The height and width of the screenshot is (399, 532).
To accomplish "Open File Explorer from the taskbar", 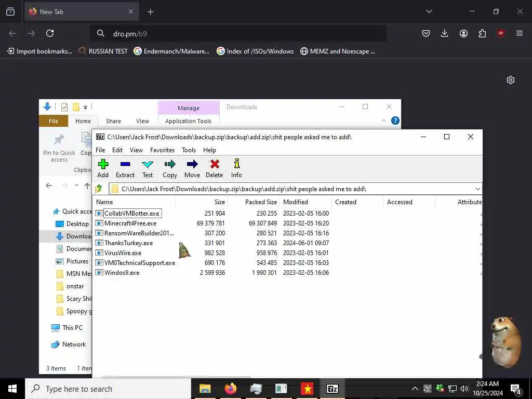I will [205, 389].
